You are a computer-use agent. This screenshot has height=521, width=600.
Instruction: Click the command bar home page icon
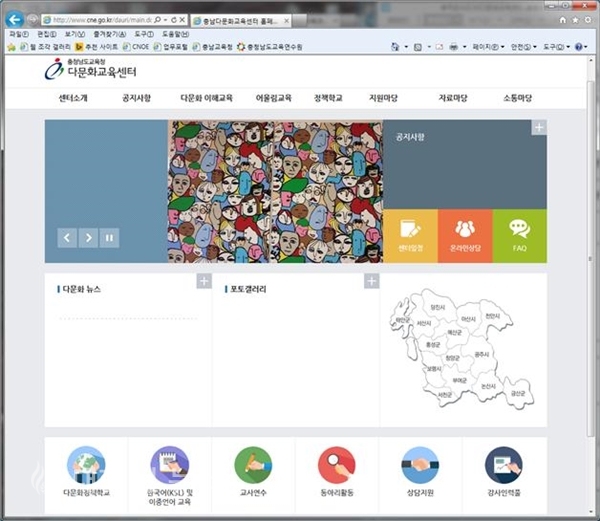[395, 47]
